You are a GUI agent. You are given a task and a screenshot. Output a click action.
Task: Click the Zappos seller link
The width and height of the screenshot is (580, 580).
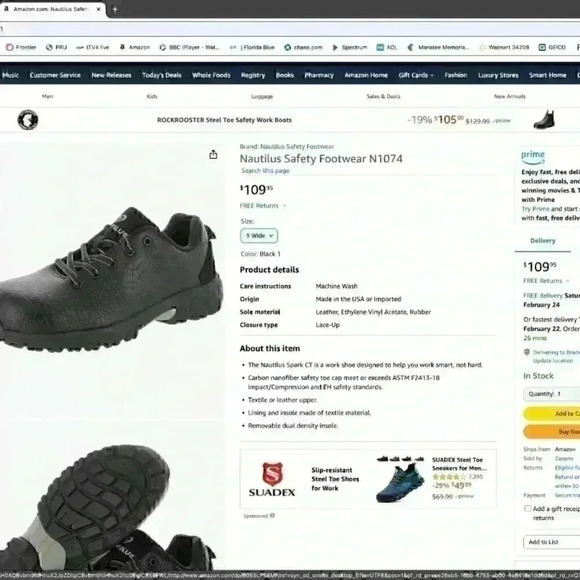click(x=564, y=458)
